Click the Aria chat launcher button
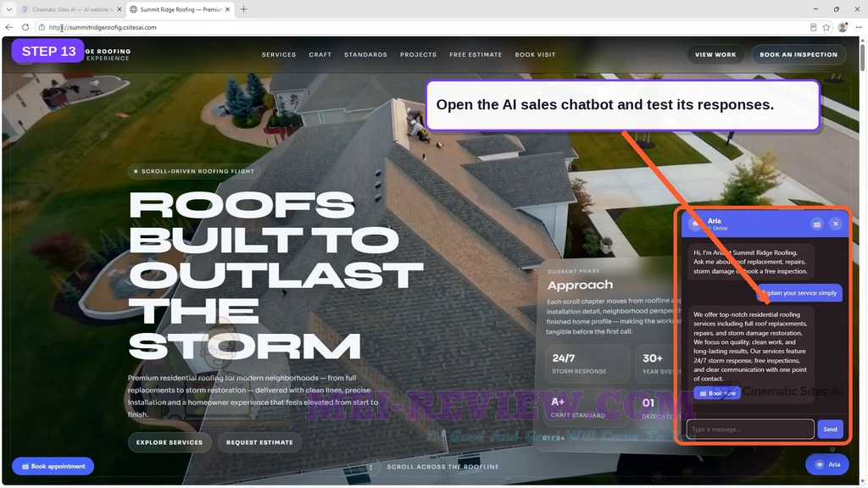 [827, 464]
